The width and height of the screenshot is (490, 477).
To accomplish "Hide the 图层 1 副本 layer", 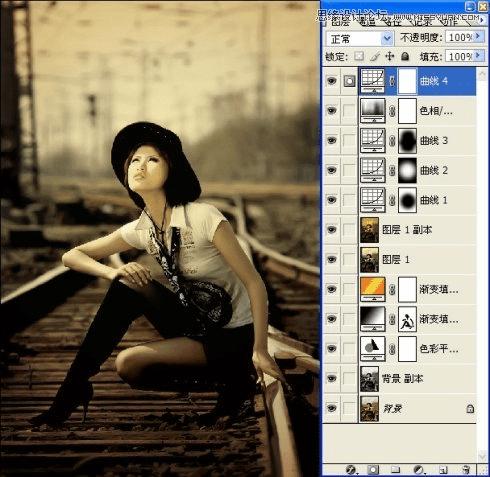I will [331, 230].
